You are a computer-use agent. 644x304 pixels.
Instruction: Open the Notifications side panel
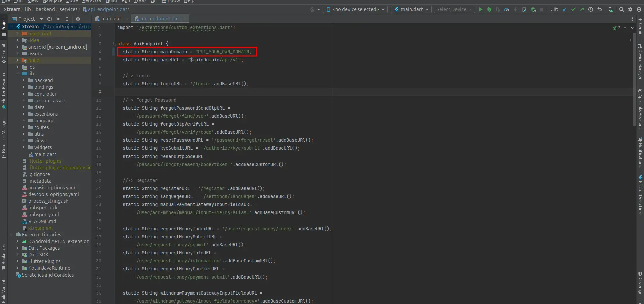[x=640, y=152]
